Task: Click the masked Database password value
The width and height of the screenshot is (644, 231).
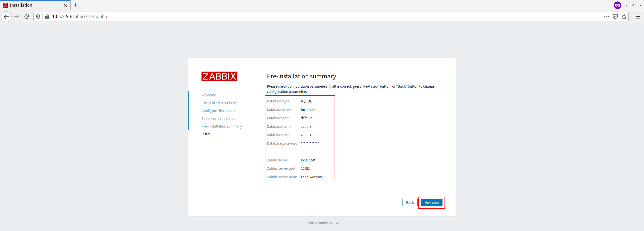Action: [310, 143]
